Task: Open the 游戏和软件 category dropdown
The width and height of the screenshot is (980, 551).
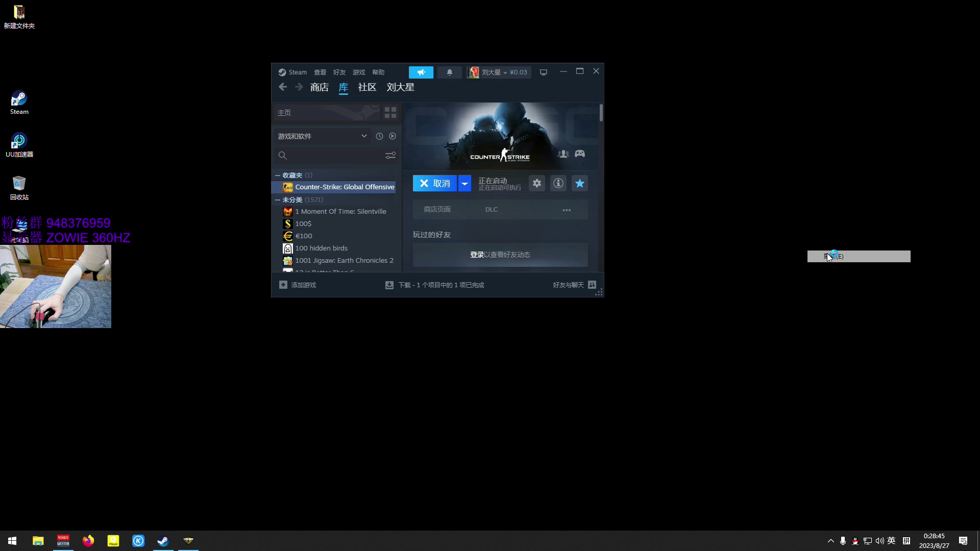Action: tap(322, 136)
